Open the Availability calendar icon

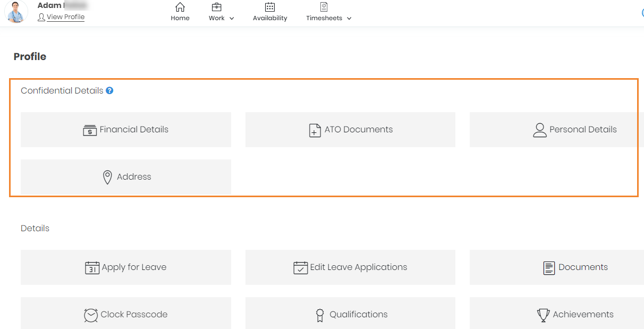point(270,7)
